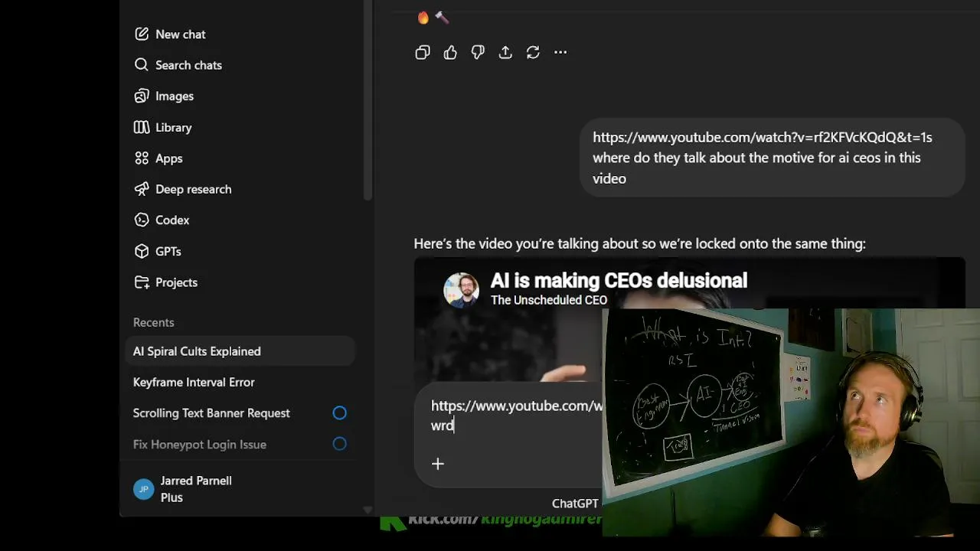
Task: Click the text "Here's the video you're talking about"
Action: tap(524, 244)
